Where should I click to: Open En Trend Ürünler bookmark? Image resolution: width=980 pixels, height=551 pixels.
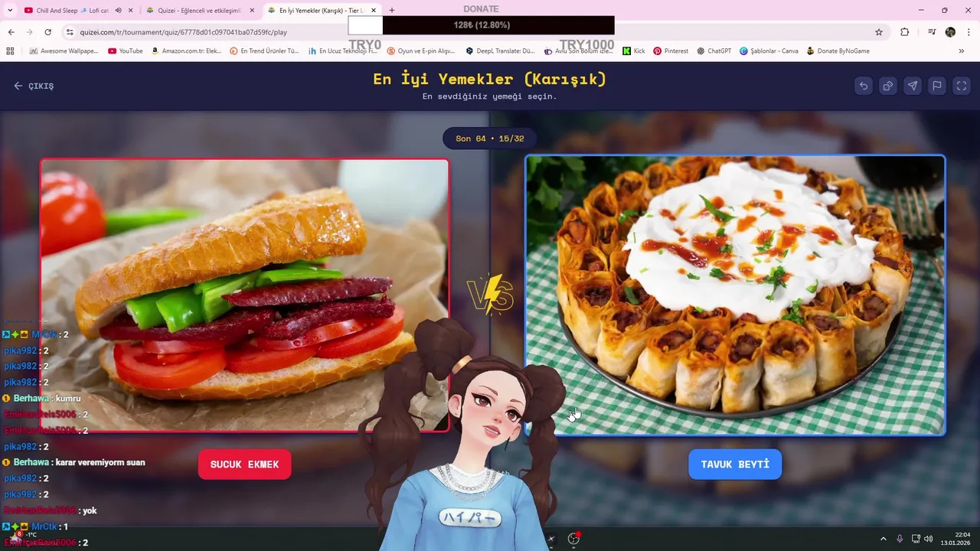[265, 51]
